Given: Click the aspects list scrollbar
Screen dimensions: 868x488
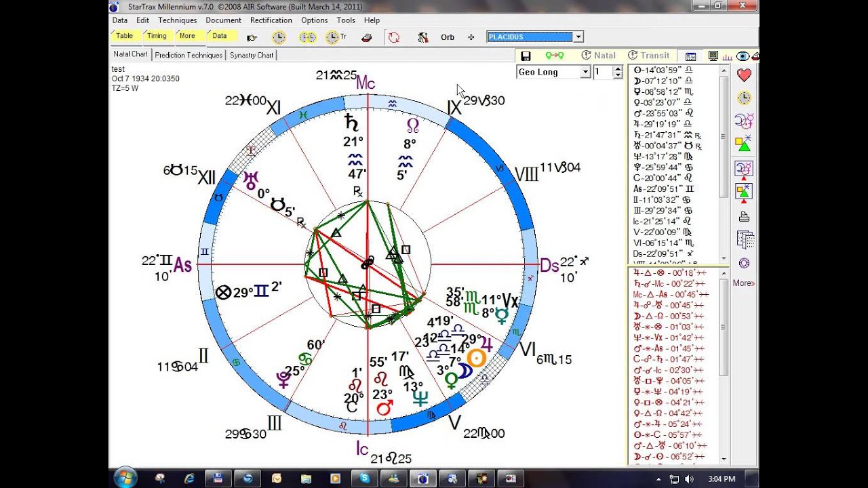Looking at the screenshot, I should 724,366.
